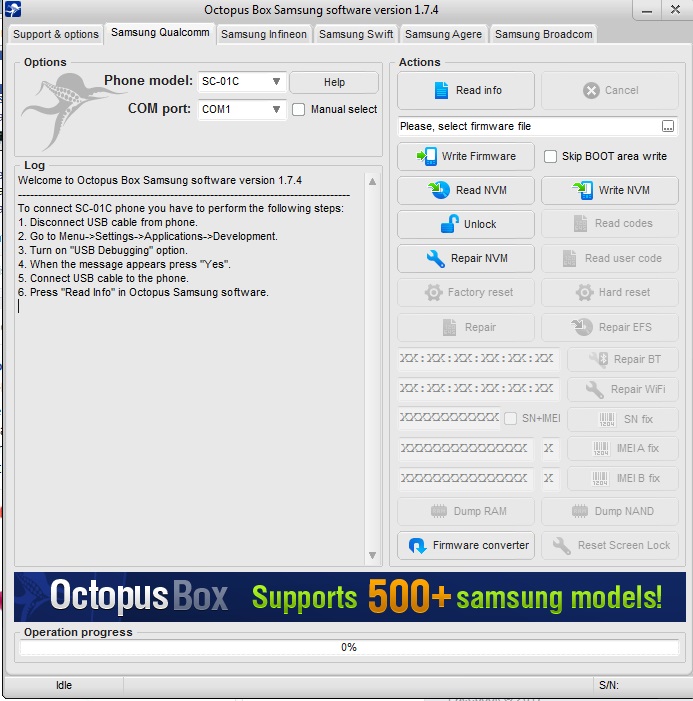Click the Dump RAM chip icon
This screenshot has width=693, height=701.
click(x=439, y=511)
